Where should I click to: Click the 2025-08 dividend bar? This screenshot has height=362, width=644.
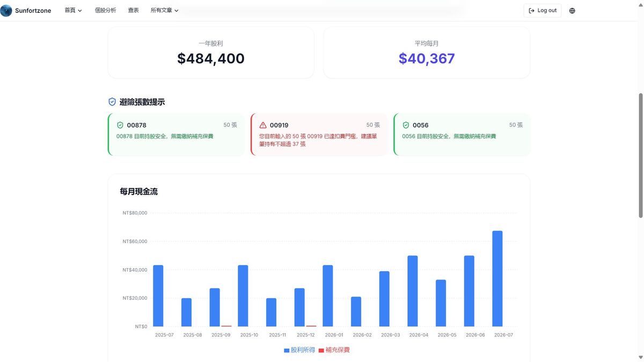tap(186, 312)
